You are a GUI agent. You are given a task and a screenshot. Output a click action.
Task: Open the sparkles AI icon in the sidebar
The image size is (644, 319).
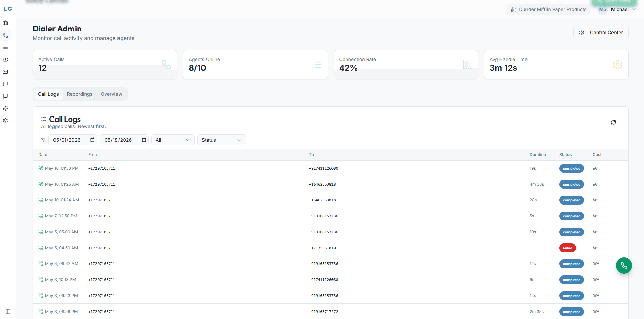pos(5,108)
